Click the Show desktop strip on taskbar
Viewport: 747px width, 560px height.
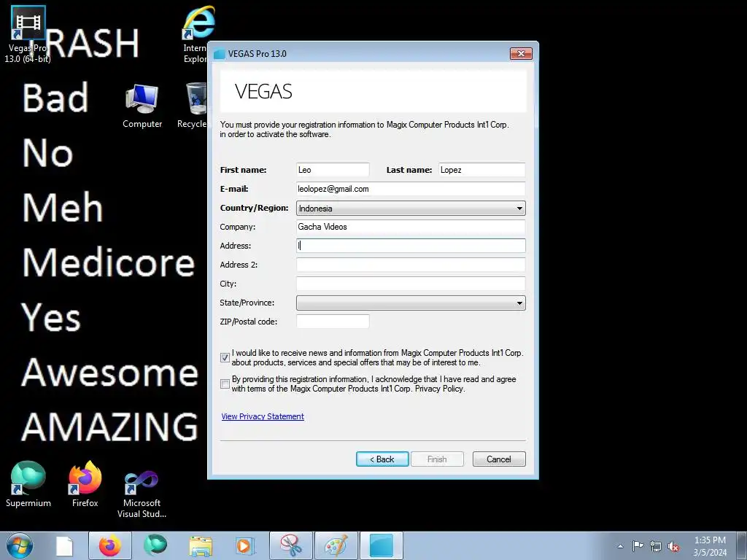[742, 545]
